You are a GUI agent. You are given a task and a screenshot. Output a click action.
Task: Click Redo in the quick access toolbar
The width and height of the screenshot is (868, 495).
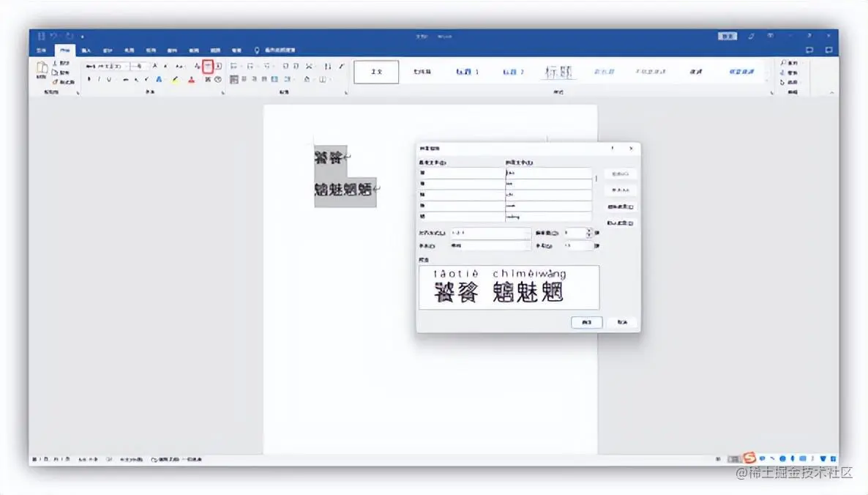[x=69, y=36]
